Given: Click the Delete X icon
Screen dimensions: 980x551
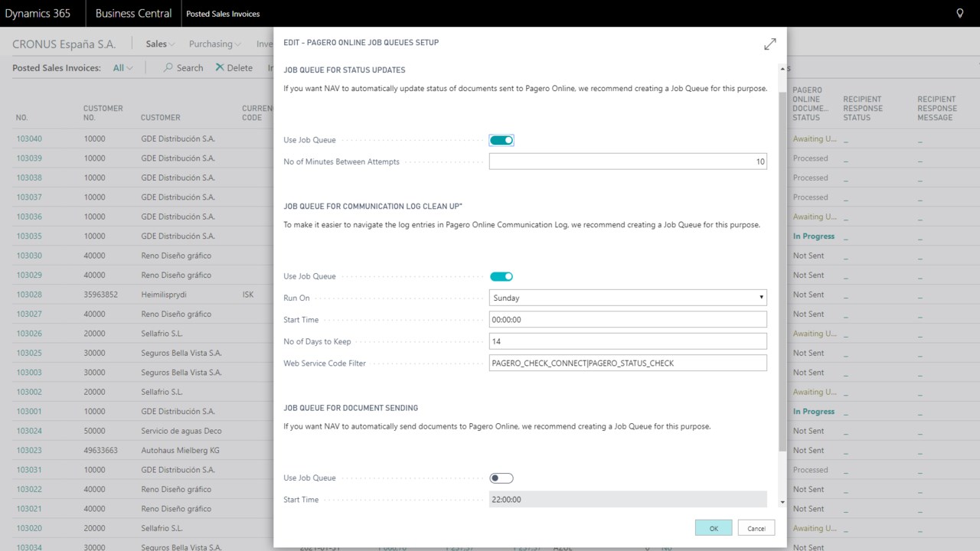Looking at the screenshot, I should point(220,67).
